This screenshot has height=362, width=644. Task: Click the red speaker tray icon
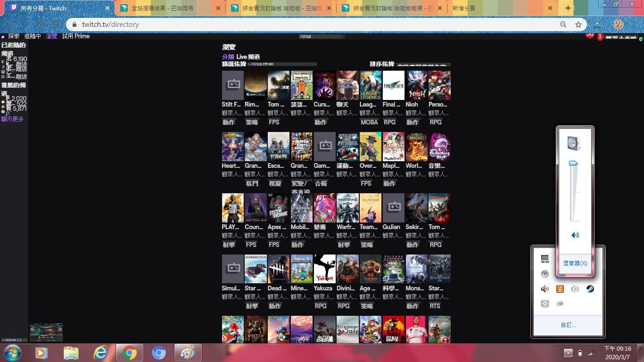click(545, 289)
